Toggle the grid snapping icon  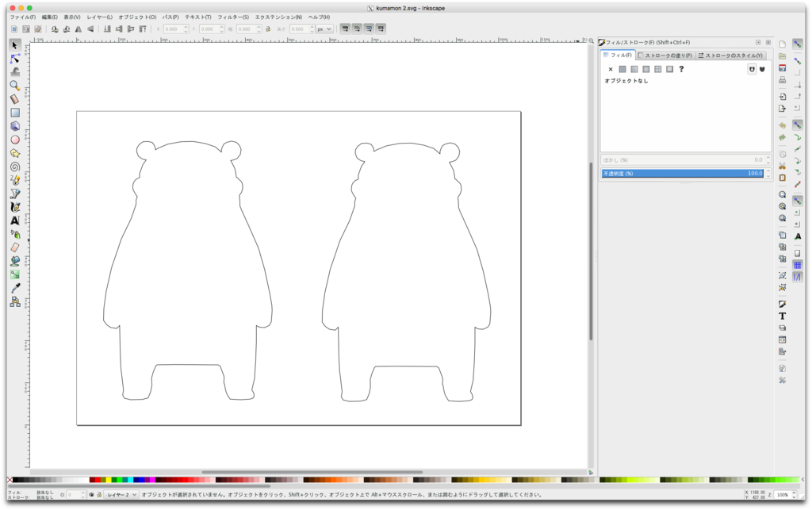pos(798,265)
